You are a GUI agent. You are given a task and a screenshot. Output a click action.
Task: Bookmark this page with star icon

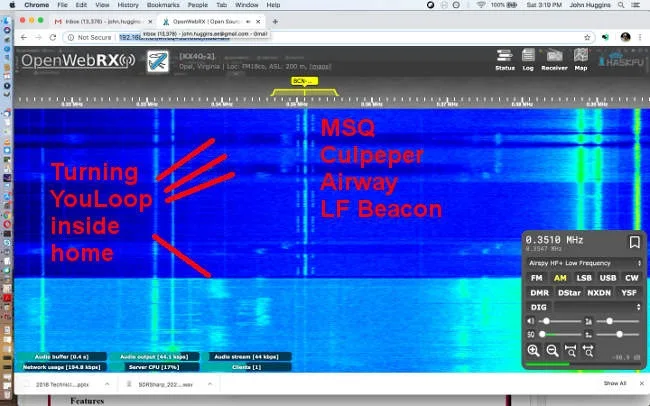click(x=587, y=37)
